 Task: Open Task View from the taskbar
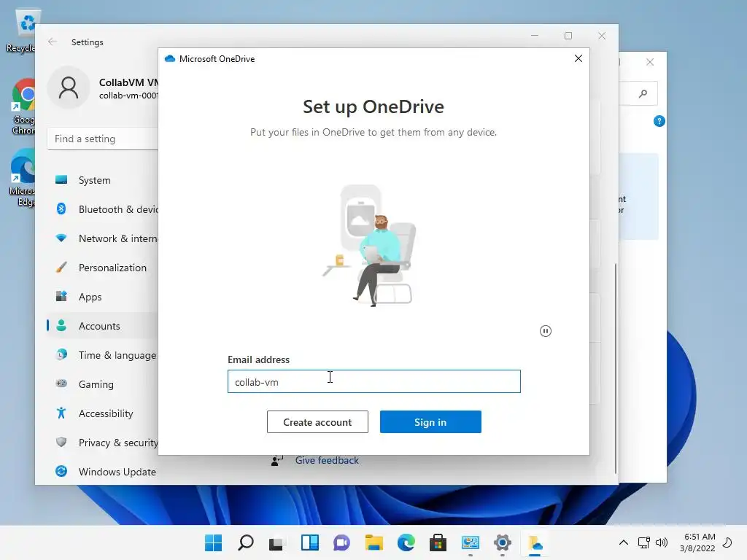277,542
